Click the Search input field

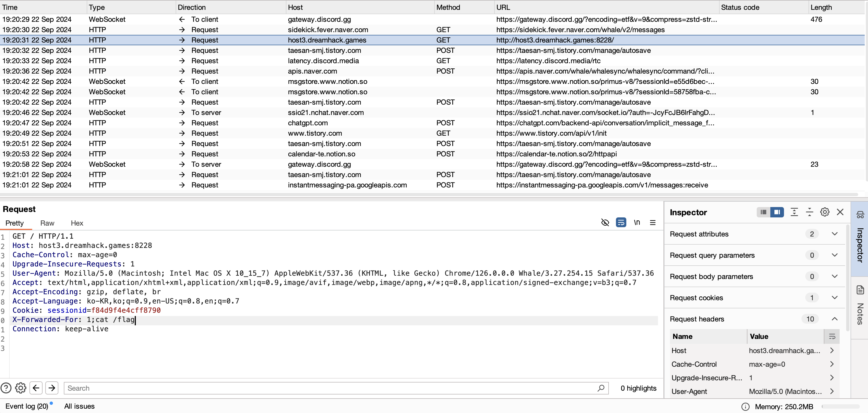330,388
